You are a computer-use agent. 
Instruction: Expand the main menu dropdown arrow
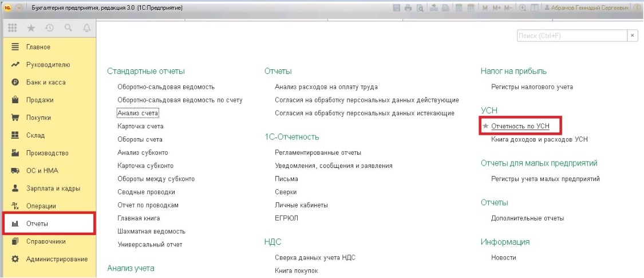pos(19,8)
